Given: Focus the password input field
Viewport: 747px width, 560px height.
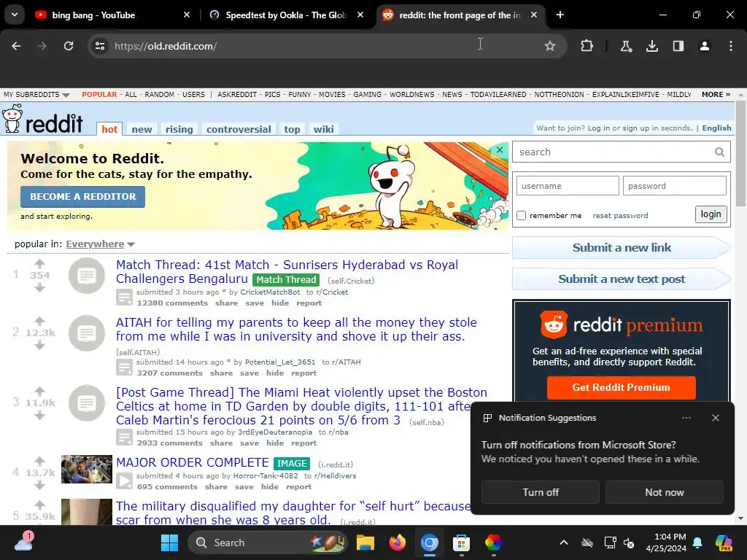Looking at the screenshot, I should tap(675, 186).
